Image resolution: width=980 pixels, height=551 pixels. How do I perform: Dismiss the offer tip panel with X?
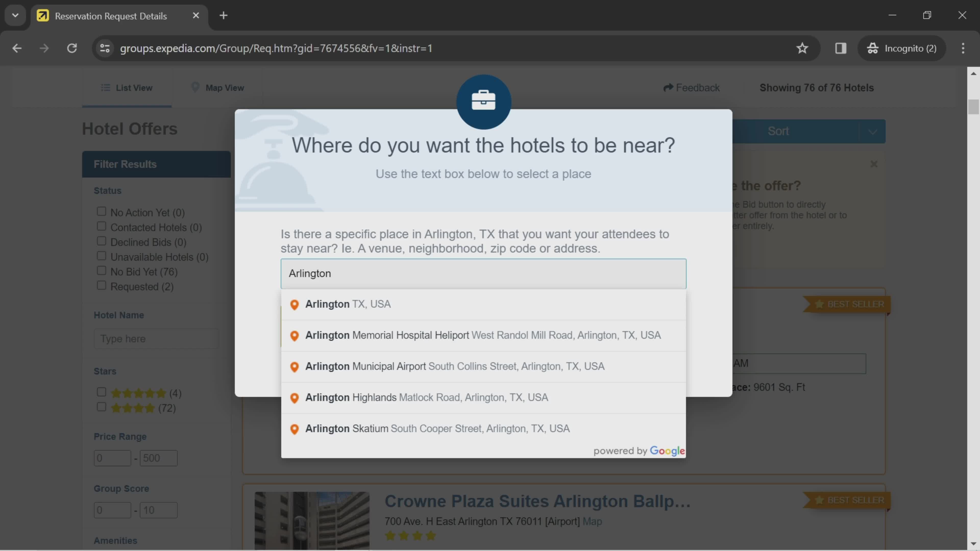point(874,164)
